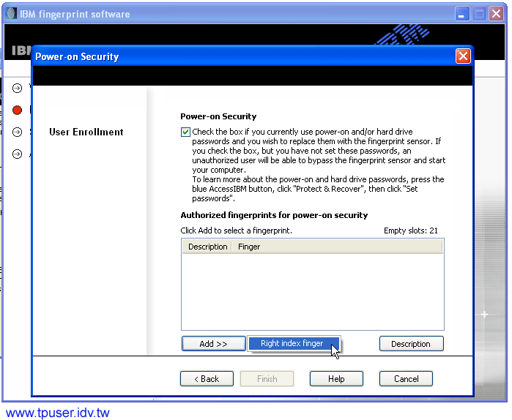
Task: Select Right index finger from the popup menu
Action: 292,343
